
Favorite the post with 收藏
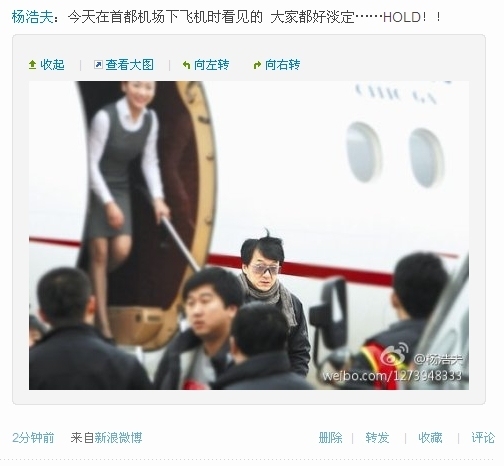(x=430, y=437)
